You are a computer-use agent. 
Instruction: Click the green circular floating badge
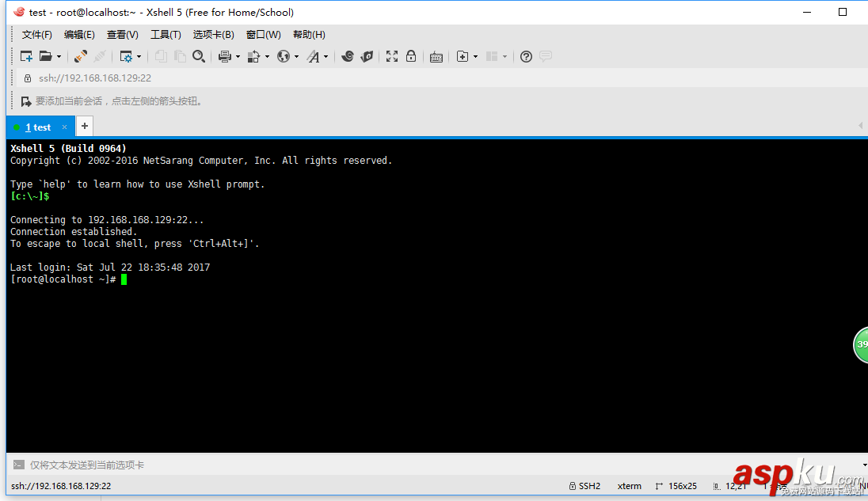(x=862, y=344)
